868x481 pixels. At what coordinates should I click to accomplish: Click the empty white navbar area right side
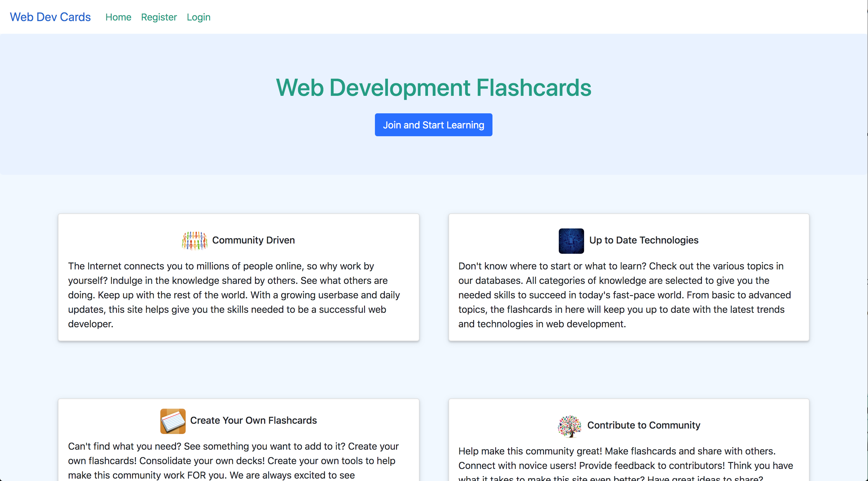573,17
